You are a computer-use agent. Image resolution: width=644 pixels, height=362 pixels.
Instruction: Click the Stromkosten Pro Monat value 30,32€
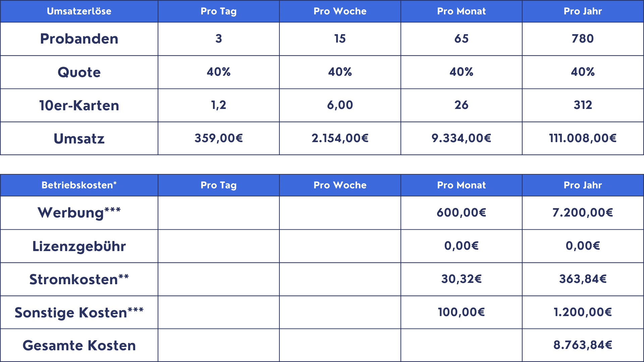tap(461, 279)
